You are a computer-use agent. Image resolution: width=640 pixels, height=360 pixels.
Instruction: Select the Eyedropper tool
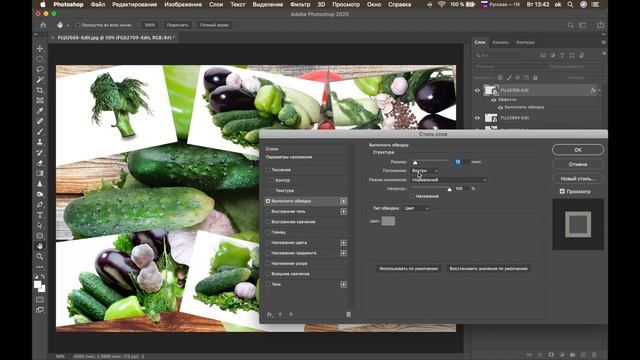40,111
